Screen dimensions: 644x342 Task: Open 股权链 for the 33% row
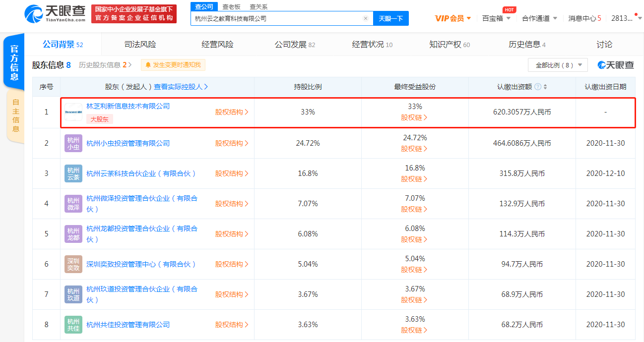[x=414, y=118]
